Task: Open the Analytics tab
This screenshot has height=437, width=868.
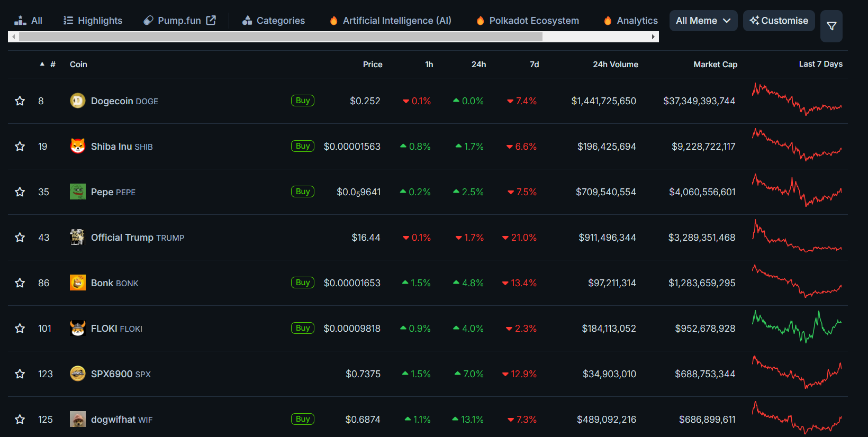Action: [x=630, y=21]
